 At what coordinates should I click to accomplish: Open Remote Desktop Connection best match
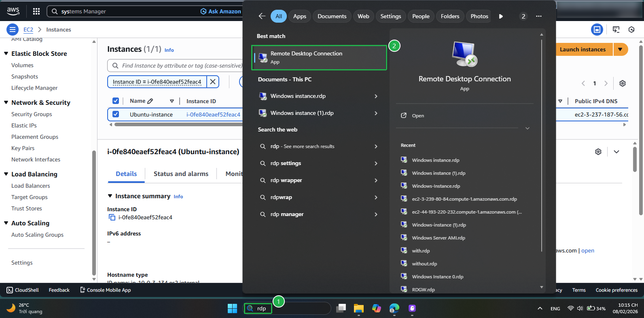(x=319, y=57)
